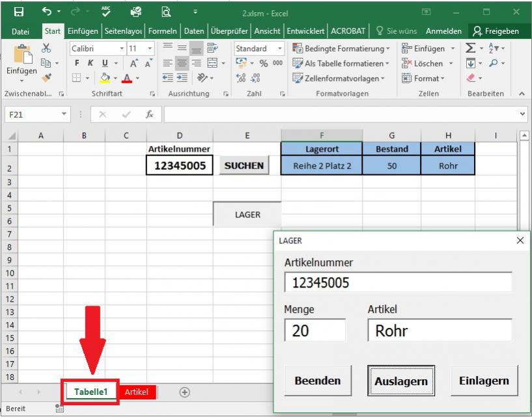Expand Zellenformatvorlagen menu
Image resolution: width=532 pixels, height=417 pixels.
(x=339, y=78)
